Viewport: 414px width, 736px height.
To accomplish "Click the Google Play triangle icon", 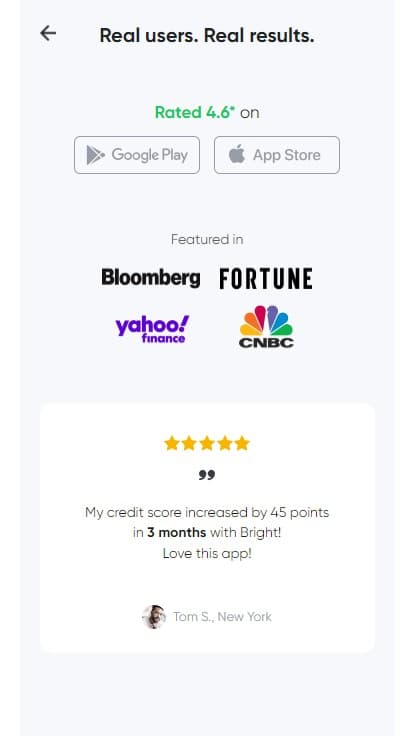I will click(95, 155).
